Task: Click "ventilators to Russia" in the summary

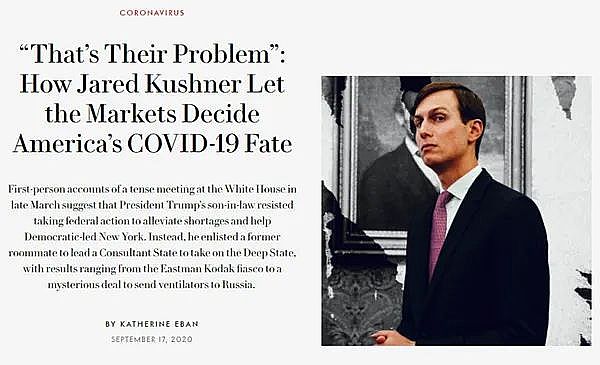Action: coord(207,285)
